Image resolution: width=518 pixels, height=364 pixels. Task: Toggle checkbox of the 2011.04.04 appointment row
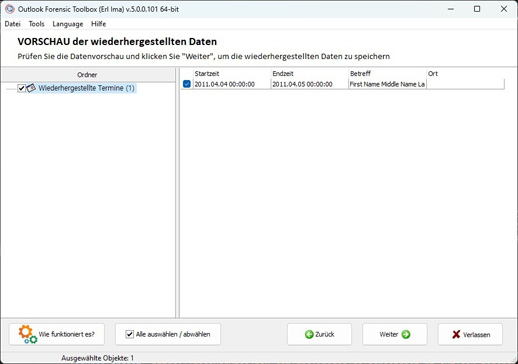[187, 84]
